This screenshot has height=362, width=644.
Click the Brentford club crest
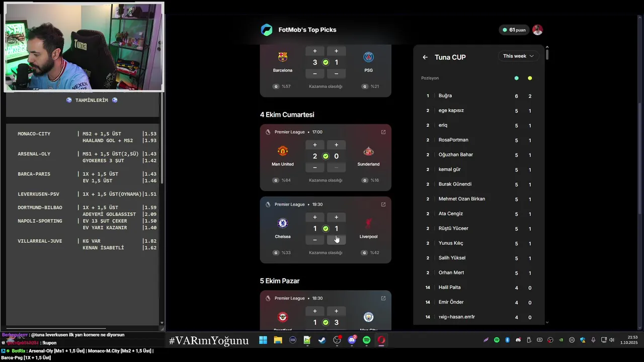(x=283, y=317)
